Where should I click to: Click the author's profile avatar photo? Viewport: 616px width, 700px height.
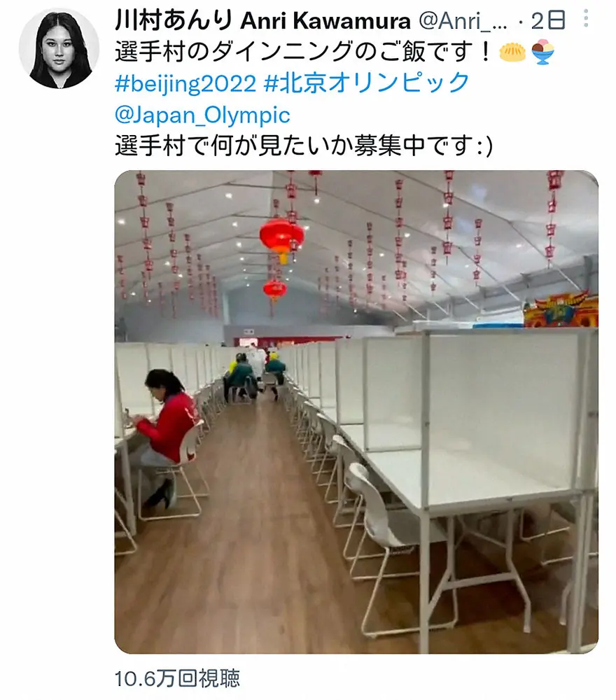pos(59,48)
